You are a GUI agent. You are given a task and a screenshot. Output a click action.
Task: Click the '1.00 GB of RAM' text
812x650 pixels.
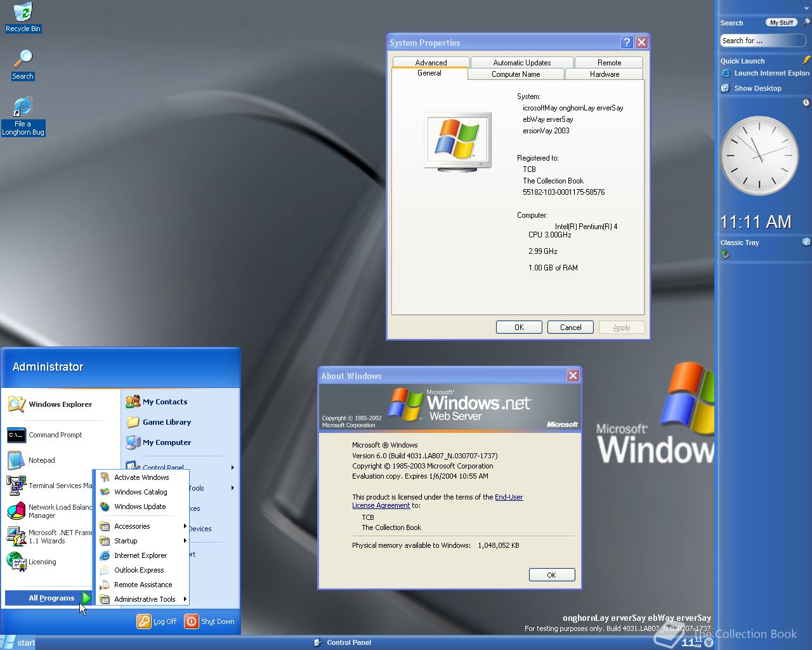(553, 268)
